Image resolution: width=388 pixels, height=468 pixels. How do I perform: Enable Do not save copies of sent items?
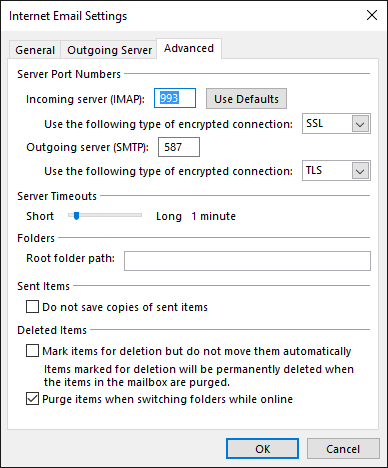point(32,307)
